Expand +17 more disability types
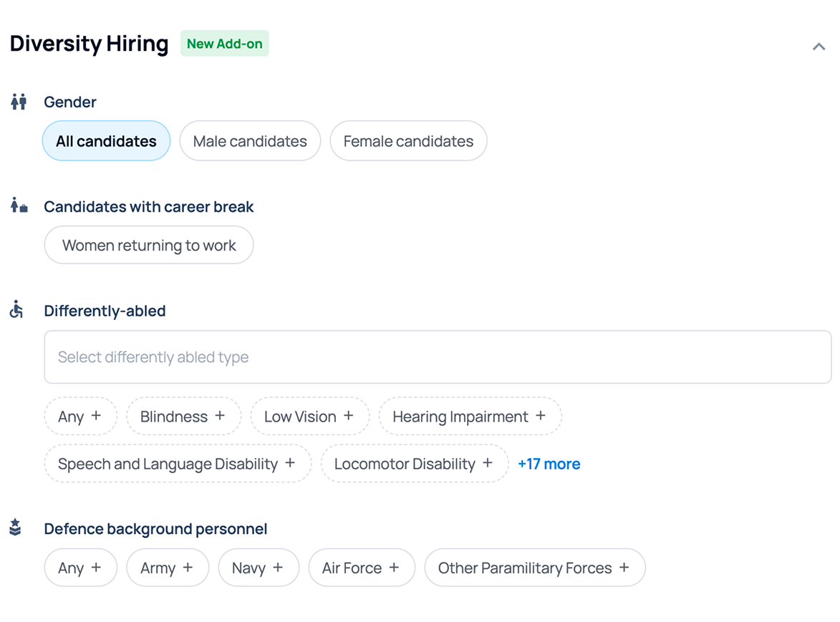 click(549, 464)
